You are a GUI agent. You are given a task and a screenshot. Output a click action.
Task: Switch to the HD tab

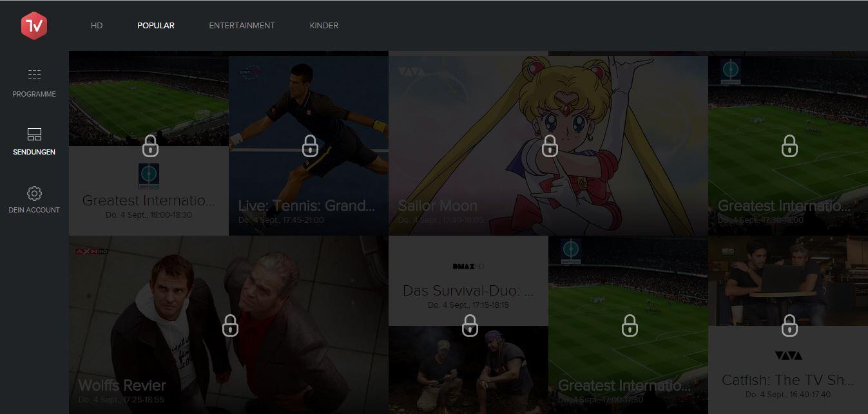click(97, 26)
